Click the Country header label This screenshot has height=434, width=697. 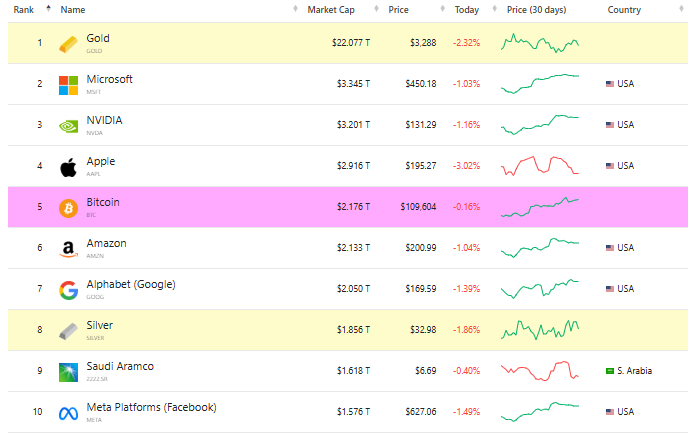[x=624, y=10]
